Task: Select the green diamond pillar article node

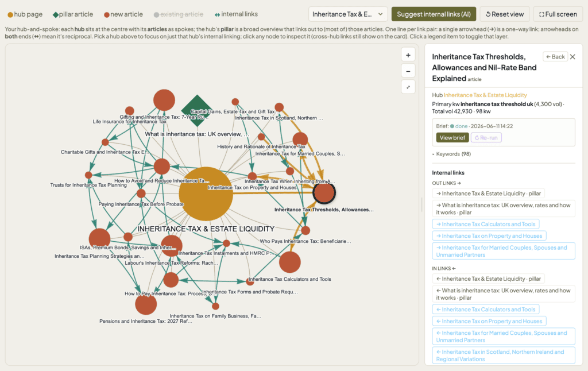Action: tap(197, 111)
